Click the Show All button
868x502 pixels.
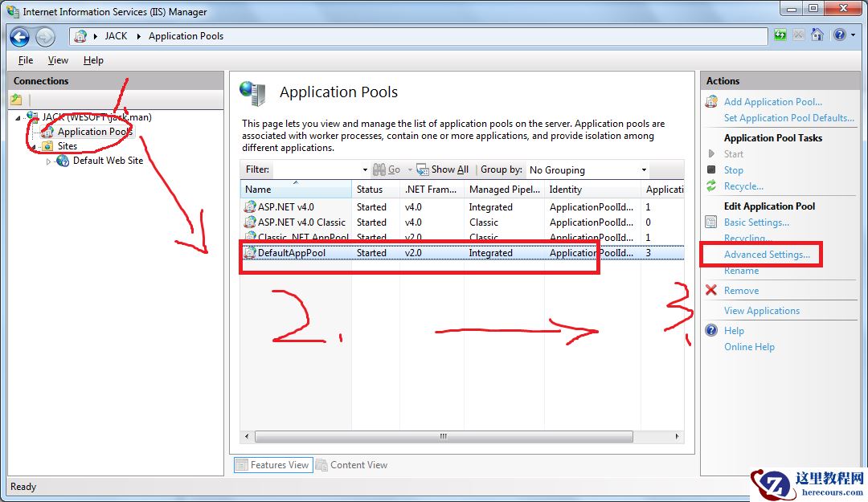tap(443, 169)
